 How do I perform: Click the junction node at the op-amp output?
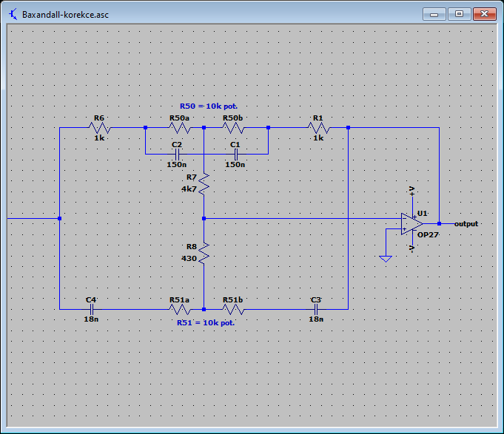440,224
